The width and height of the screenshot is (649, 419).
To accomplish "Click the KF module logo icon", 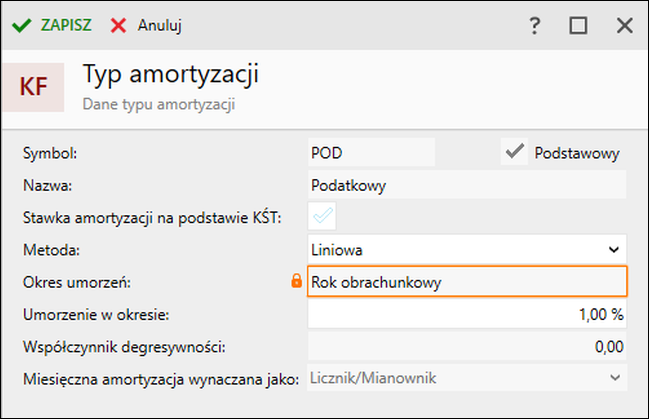I will point(33,87).
